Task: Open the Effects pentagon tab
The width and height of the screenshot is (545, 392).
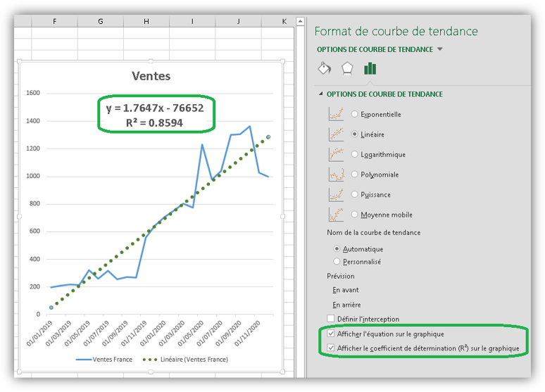Action: tap(347, 68)
